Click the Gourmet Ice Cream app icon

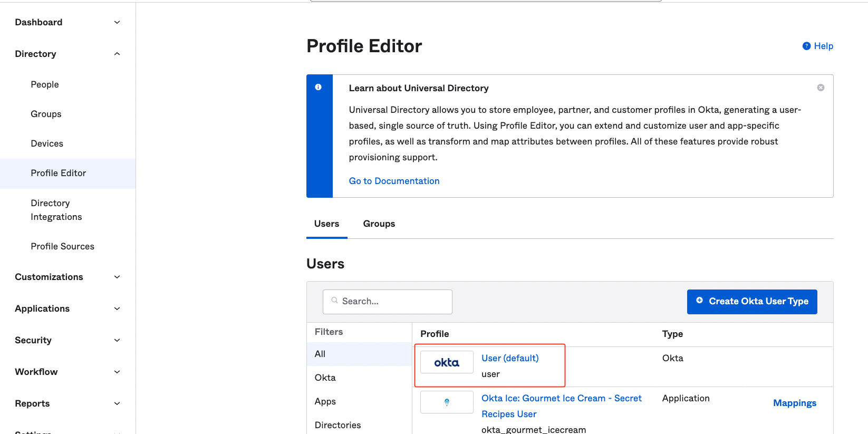tap(447, 402)
